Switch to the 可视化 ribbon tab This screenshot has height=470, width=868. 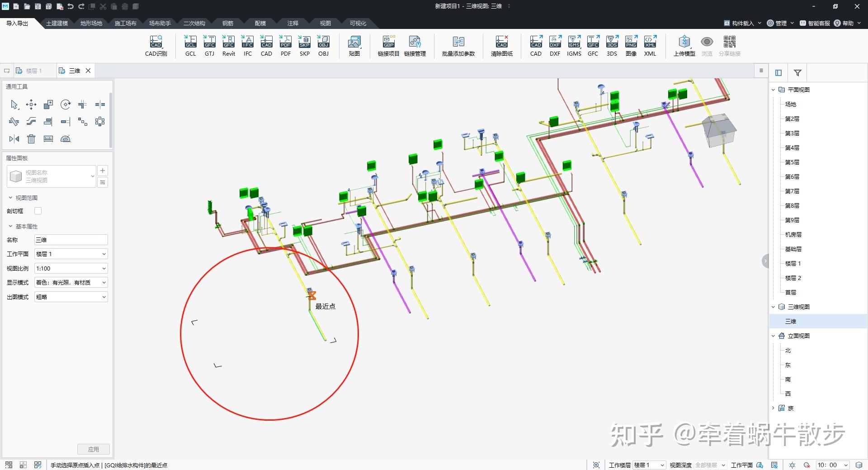358,24
